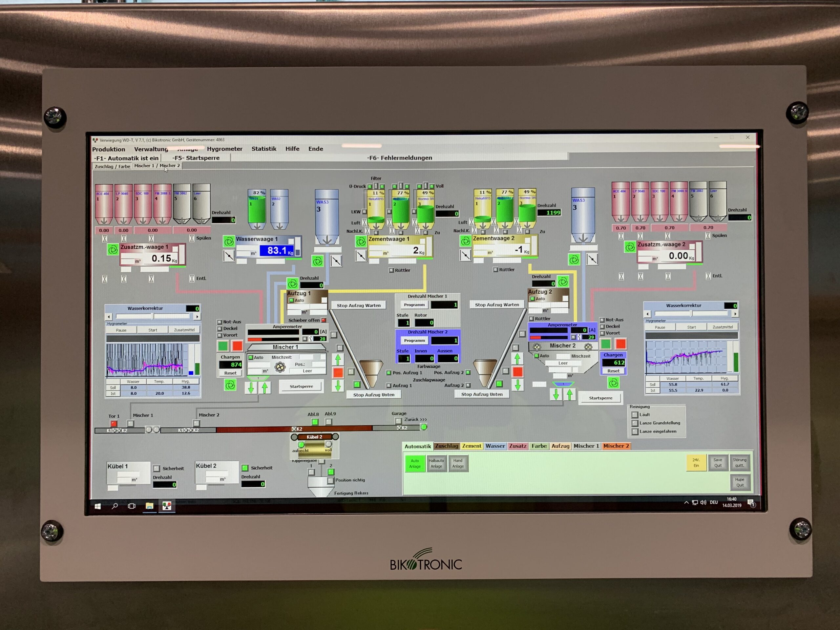840x630 pixels.
Task: Click the Startsperre button beside Mischer 1
Action: [x=302, y=387]
